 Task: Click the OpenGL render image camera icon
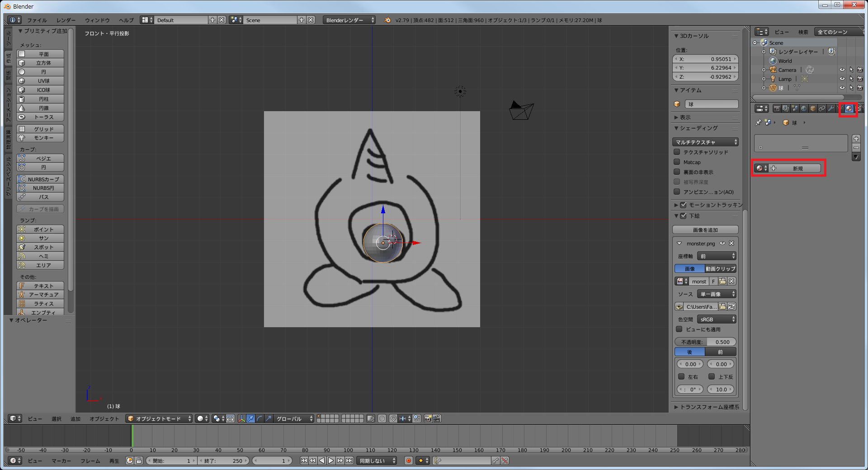point(428,419)
